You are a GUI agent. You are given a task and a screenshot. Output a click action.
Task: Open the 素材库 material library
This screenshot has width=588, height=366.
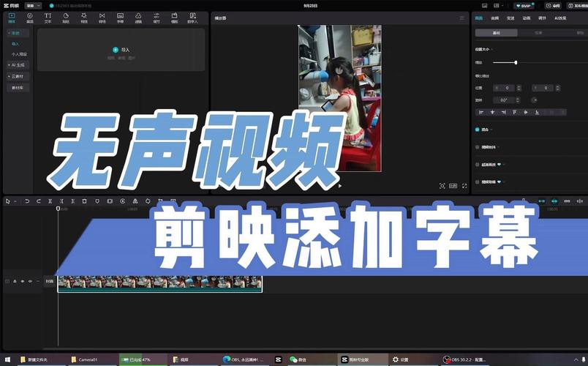18,87
